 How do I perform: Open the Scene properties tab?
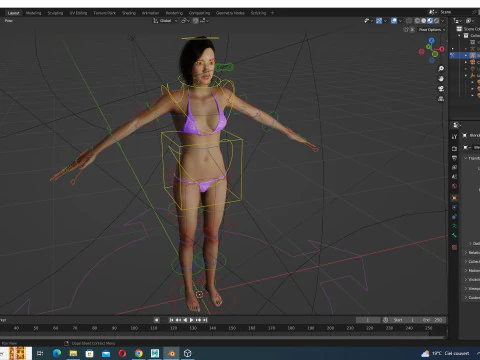pos(454,177)
